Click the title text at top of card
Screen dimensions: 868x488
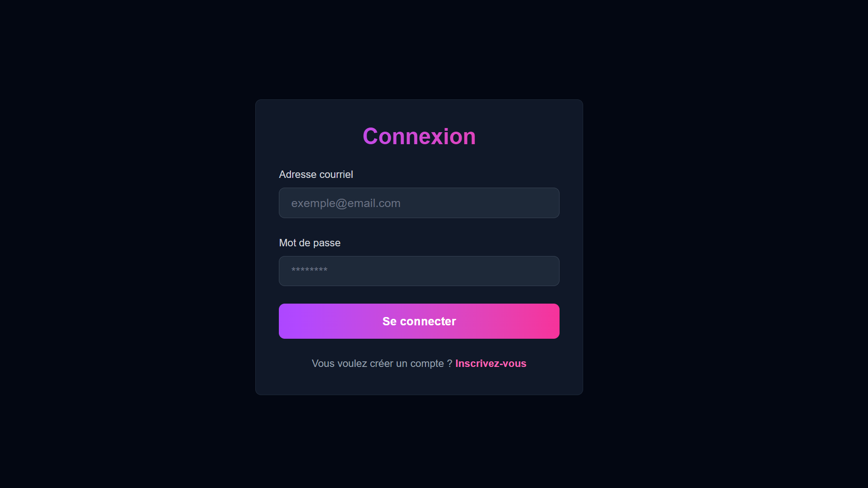(419, 136)
